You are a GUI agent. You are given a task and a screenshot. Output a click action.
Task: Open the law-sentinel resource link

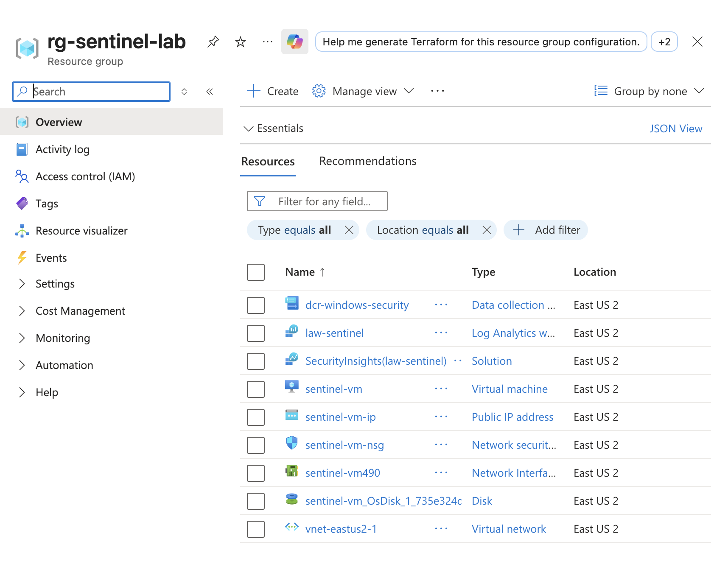click(334, 333)
